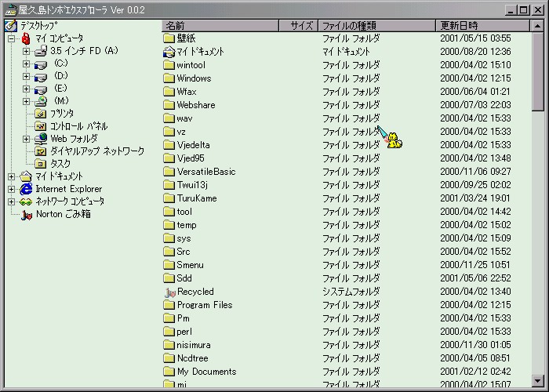Click the Windows folder icon
Screen dimensions: 549x392
pos(169,78)
